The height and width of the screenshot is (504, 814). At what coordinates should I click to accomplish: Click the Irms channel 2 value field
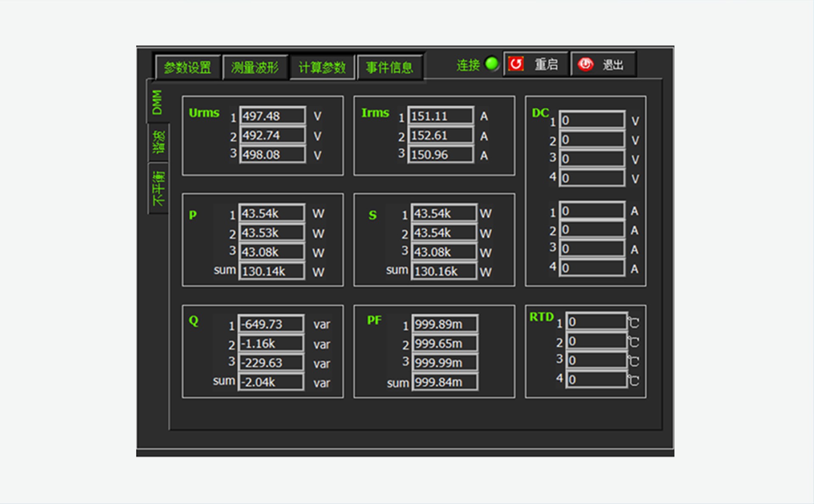coord(440,135)
